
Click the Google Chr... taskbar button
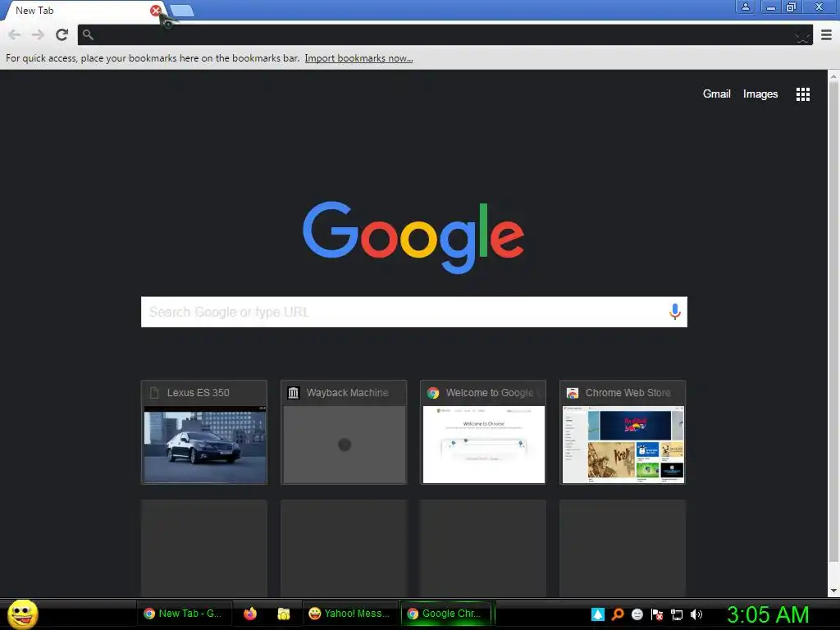tap(445, 614)
